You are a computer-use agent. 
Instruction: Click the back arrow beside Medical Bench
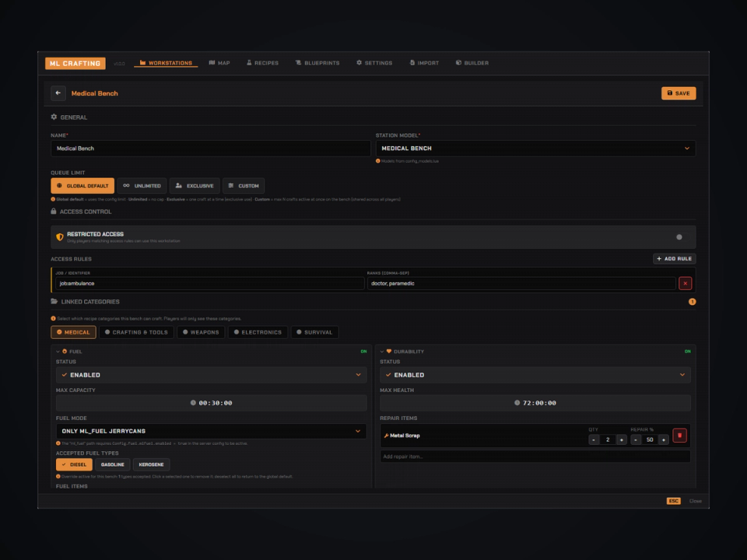(x=58, y=93)
